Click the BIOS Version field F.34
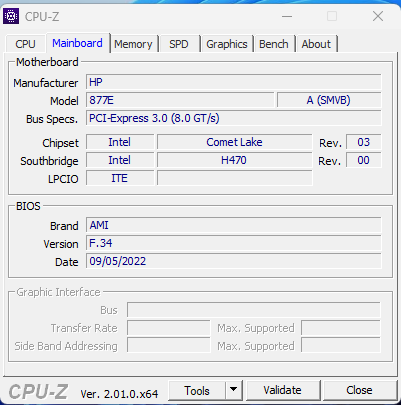 (x=234, y=243)
